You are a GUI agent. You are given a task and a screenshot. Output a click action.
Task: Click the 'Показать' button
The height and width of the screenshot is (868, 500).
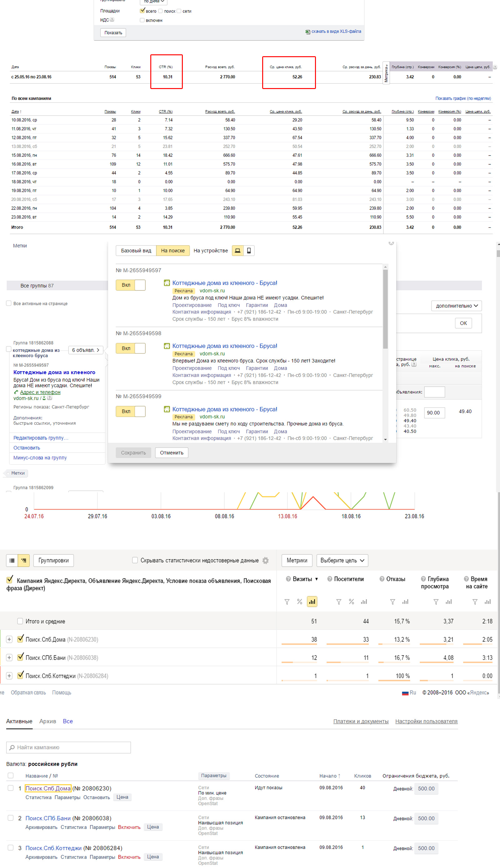coord(113,32)
